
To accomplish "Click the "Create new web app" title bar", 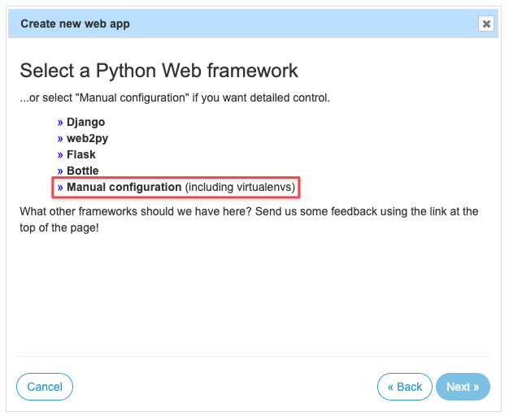I will click(x=75, y=24).
